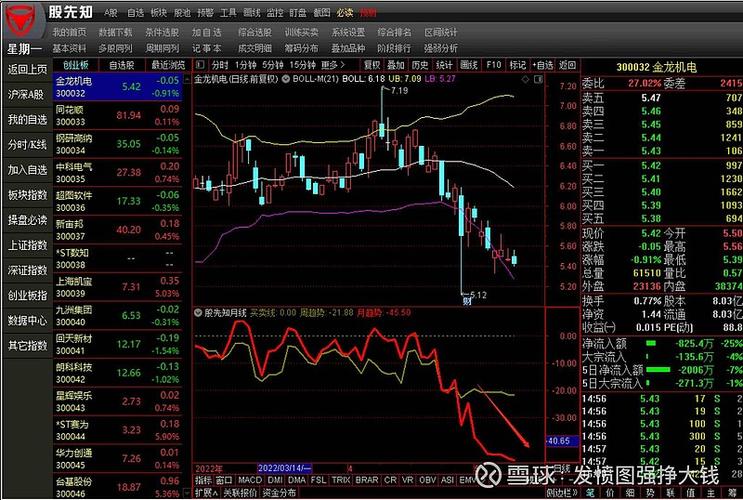
Task: Open 条件选股 screener
Action: (x=162, y=33)
